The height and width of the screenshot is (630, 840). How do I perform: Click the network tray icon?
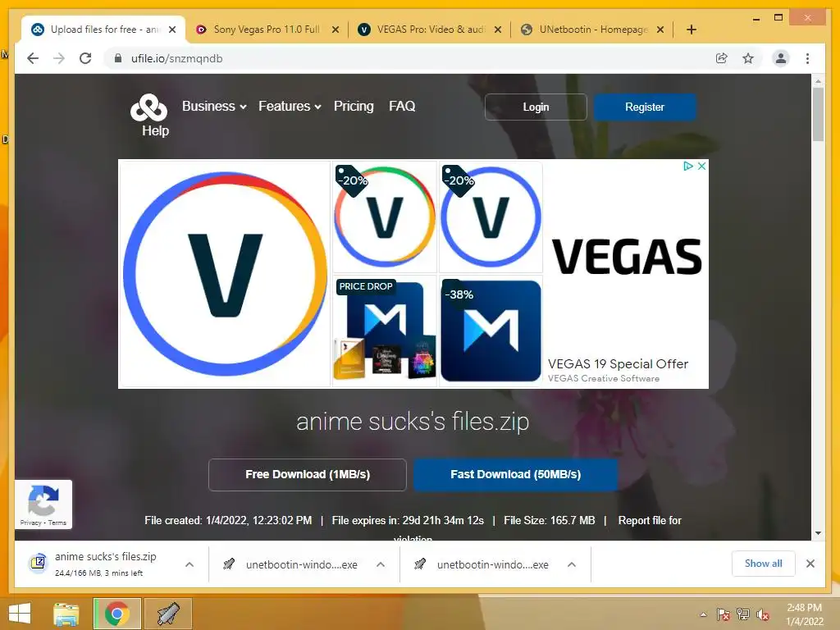point(742,614)
